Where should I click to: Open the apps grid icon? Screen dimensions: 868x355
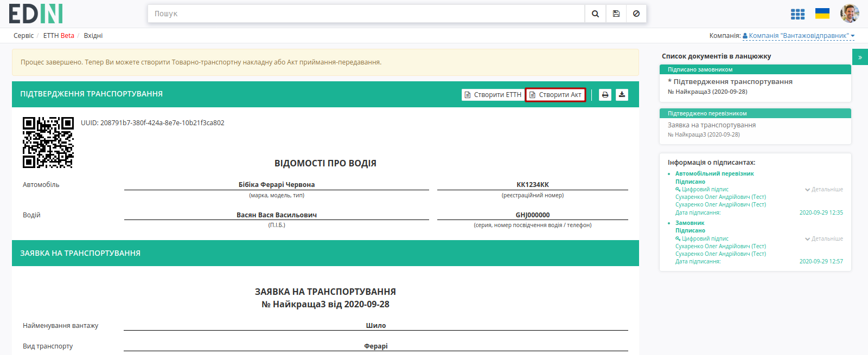click(797, 14)
